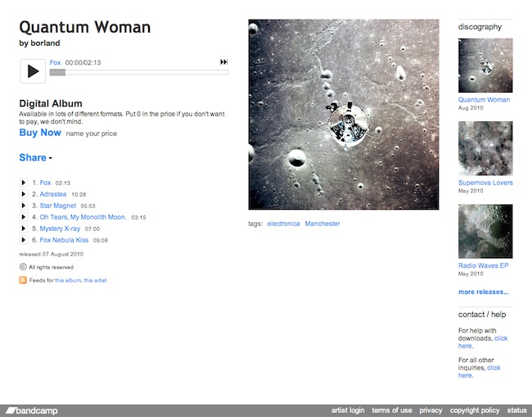Viewport: 532px width, 417px height.
Task: Click the Buy Now link
Action: pos(40,133)
